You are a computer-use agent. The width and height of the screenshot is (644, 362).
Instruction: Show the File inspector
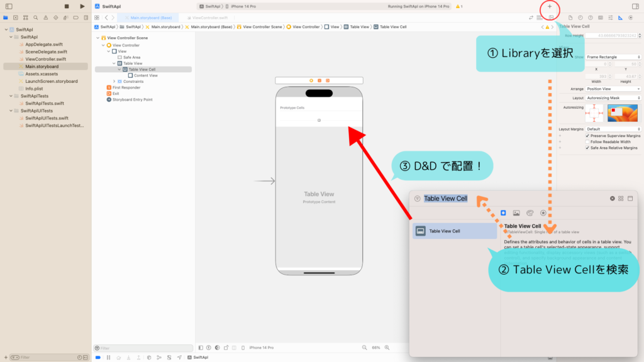click(x=570, y=18)
